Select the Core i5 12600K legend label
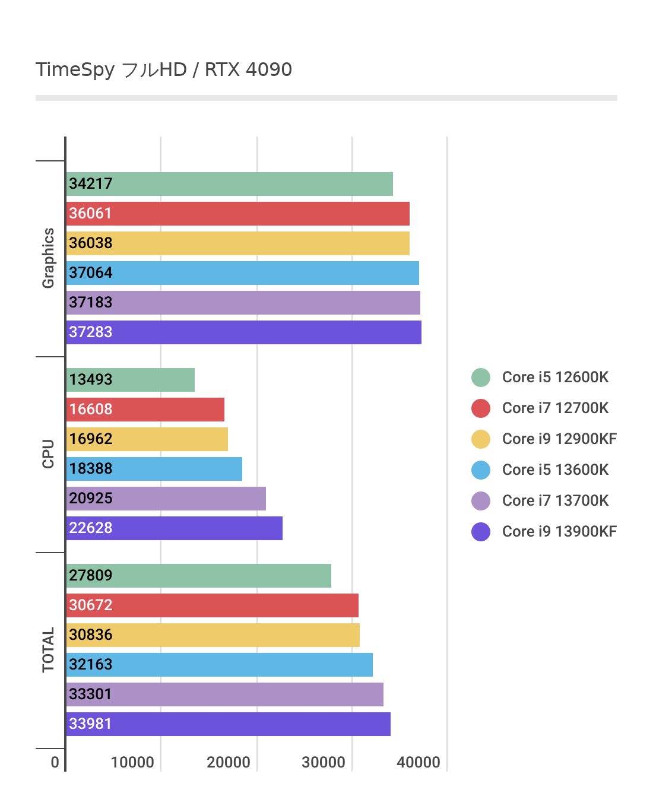 click(555, 378)
